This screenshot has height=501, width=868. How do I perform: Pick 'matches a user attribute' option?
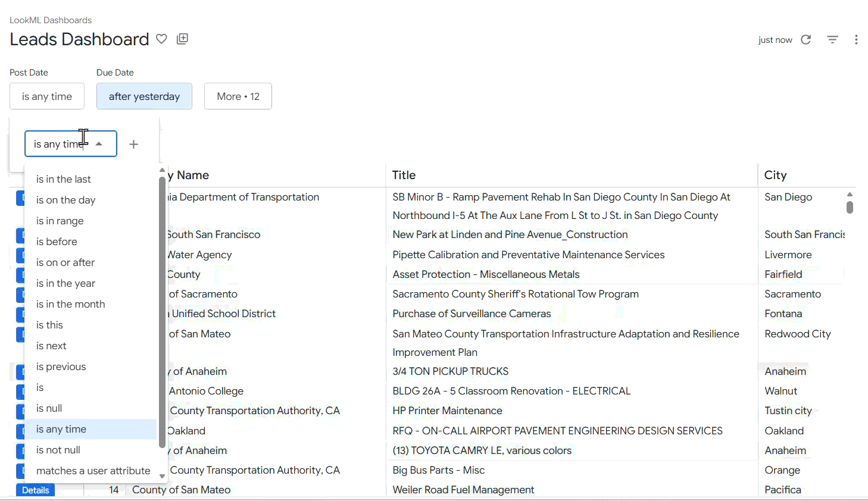[x=90, y=471]
